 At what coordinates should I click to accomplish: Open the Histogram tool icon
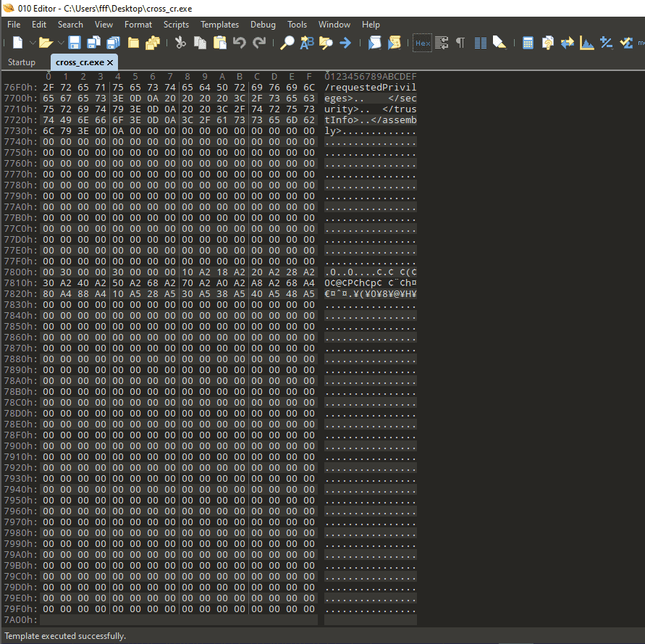pos(587,43)
